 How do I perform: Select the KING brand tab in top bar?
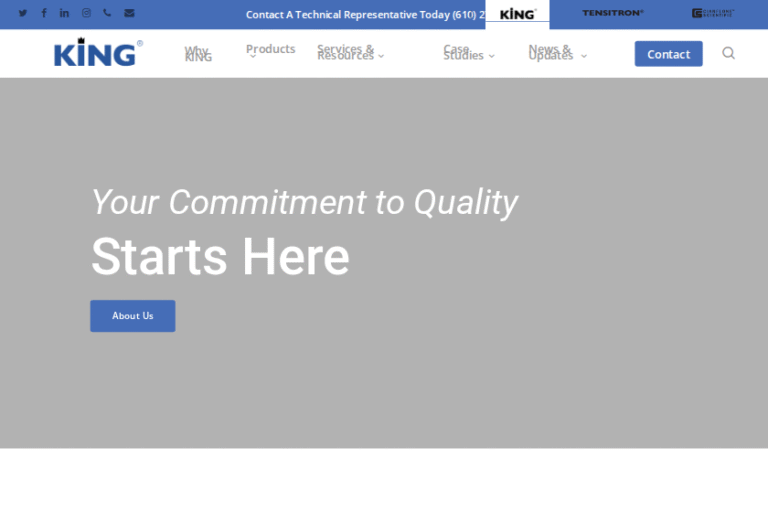(517, 14)
